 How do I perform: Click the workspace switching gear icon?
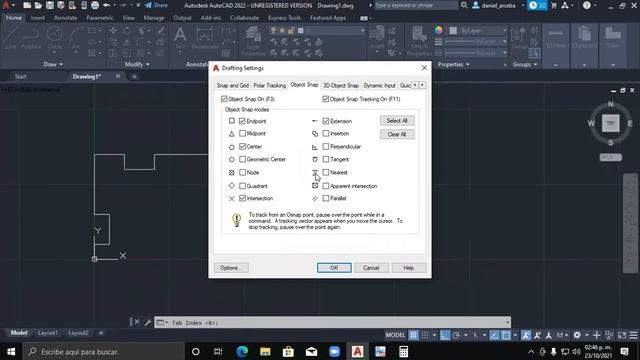pyautogui.click(x=577, y=335)
